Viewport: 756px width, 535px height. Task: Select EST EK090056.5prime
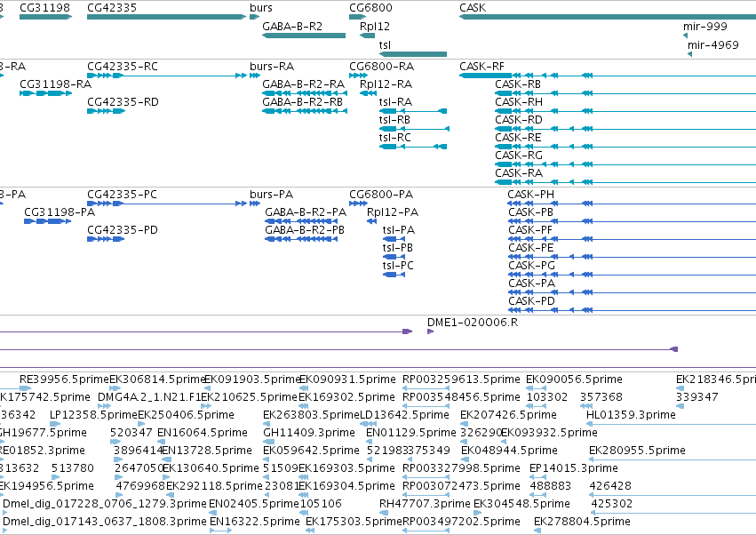point(537,388)
